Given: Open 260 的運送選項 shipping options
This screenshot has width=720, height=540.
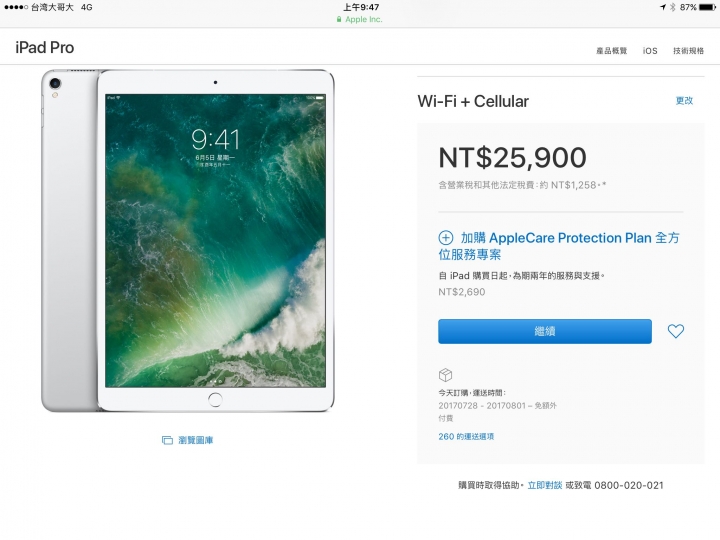Looking at the screenshot, I should (x=466, y=437).
